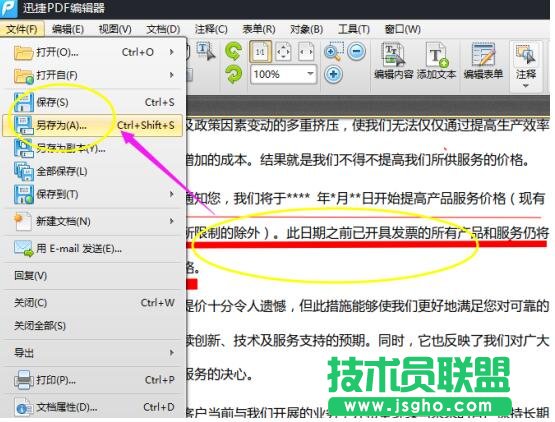Choose 文档属性(D)... menu entry
This screenshot has height=422, width=555.
tap(93, 407)
